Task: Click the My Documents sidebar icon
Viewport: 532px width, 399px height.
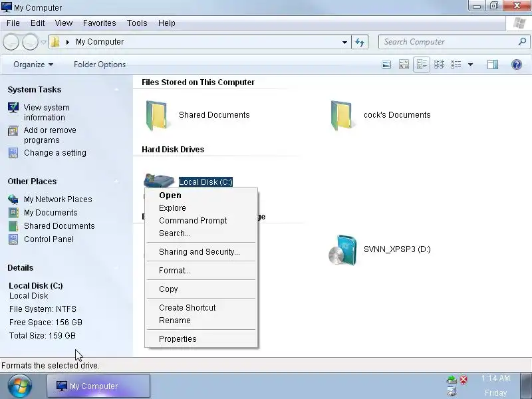Action: (x=13, y=213)
